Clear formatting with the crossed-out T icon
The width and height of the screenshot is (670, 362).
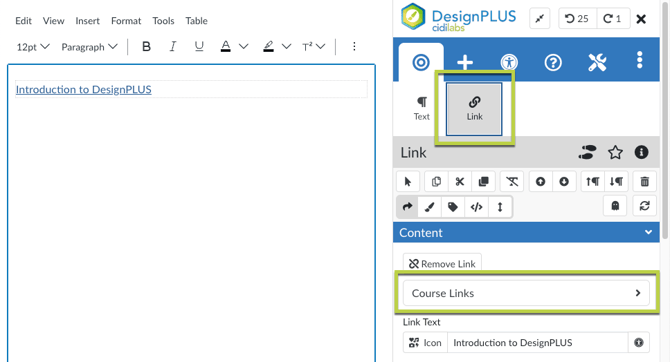[512, 182]
